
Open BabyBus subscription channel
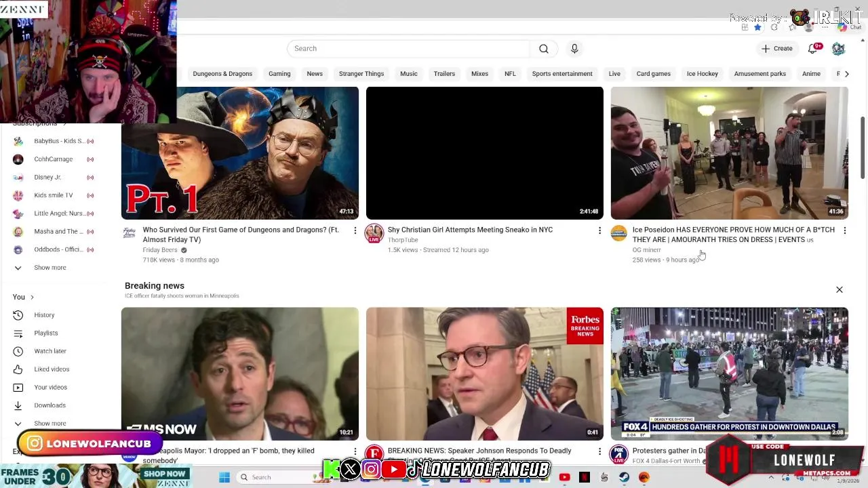coord(54,141)
